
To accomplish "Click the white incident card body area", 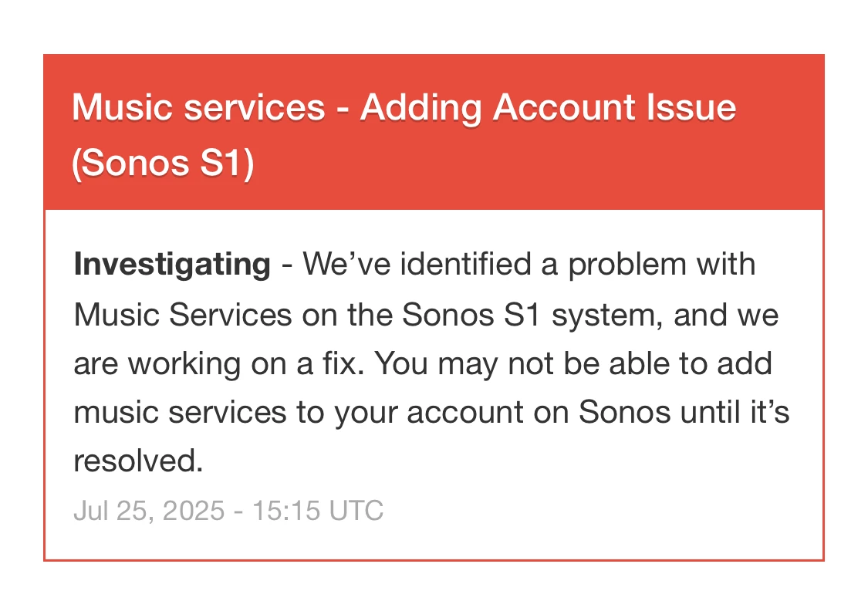I will [x=434, y=385].
